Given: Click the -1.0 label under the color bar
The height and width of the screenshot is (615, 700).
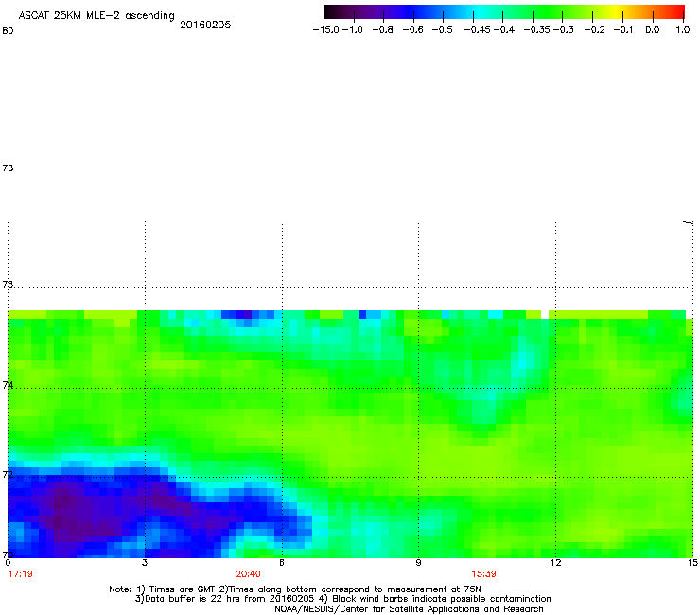Looking at the screenshot, I should [x=353, y=30].
